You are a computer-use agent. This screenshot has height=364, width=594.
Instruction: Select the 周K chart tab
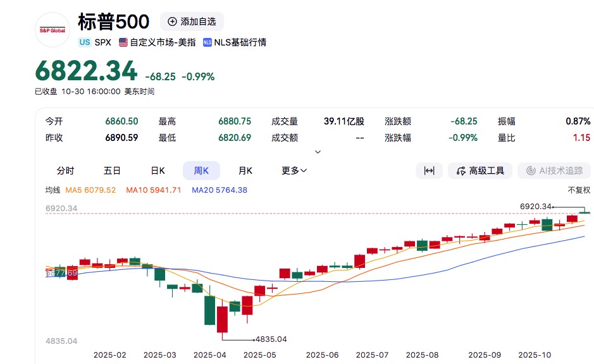point(201,171)
